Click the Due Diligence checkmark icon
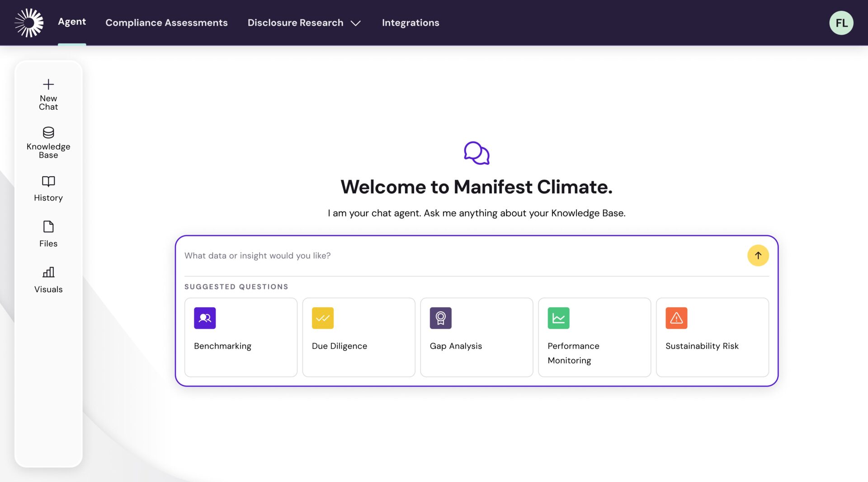 (x=322, y=318)
